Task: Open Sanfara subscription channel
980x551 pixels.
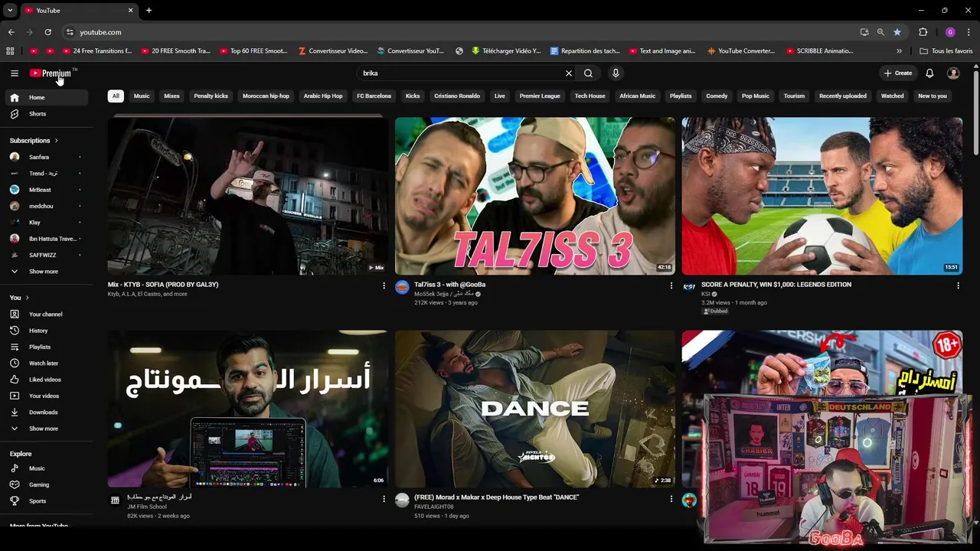Action: 46,157
